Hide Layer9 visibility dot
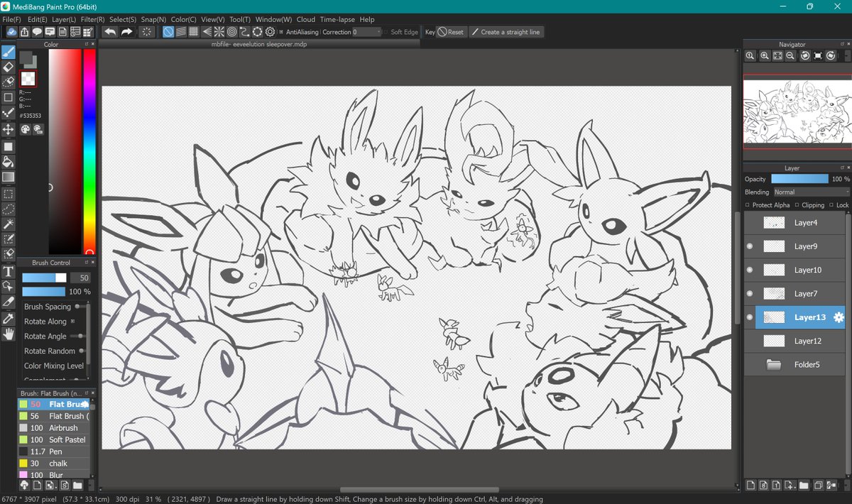 pyautogui.click(x=750, y=246)
